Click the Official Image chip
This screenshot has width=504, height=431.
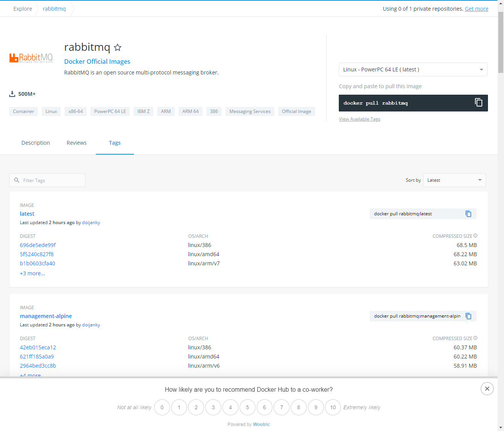coord(296,111)
